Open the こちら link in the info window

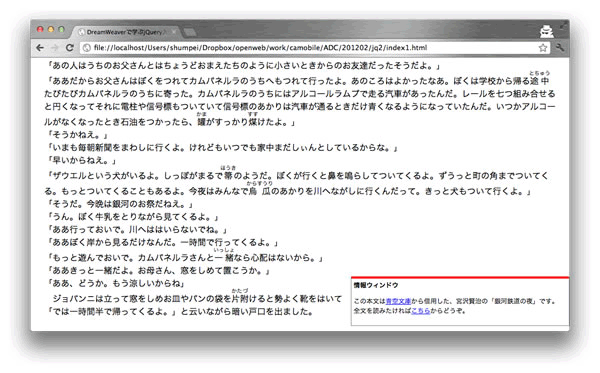[421, 311]
